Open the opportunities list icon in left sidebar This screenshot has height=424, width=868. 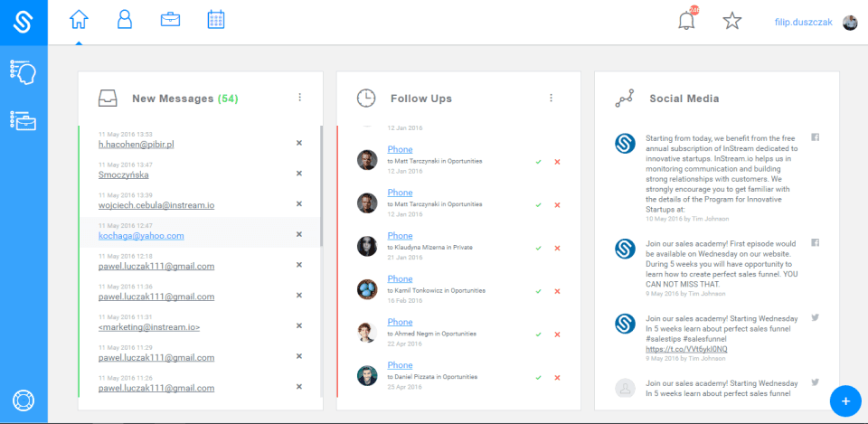coord(23,120)
